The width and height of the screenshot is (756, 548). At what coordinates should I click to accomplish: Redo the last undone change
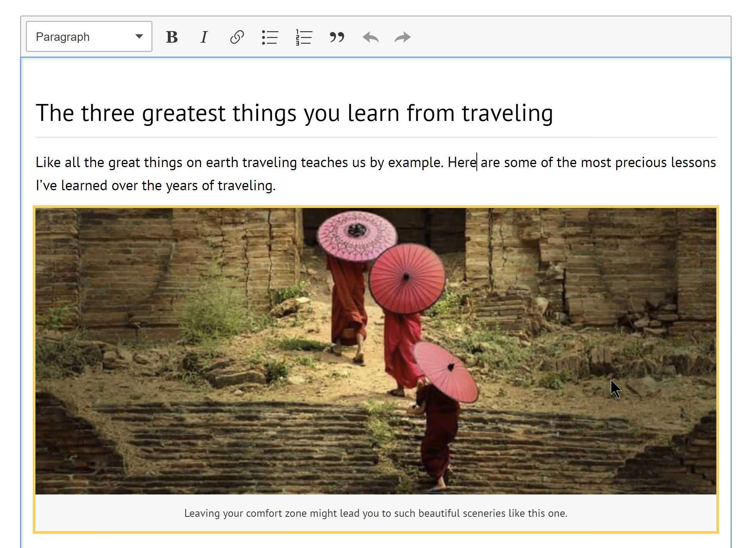click(403, 37)
